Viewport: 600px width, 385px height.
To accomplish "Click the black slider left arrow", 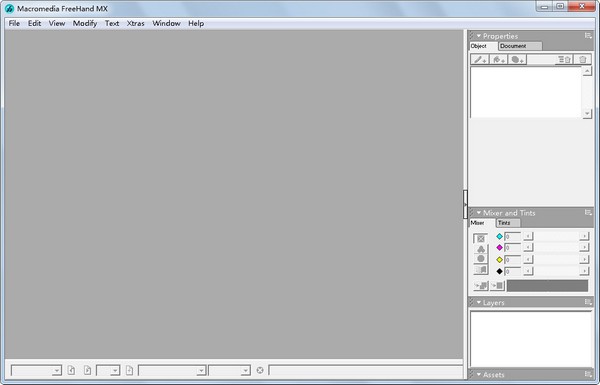I will coord(528,271).
